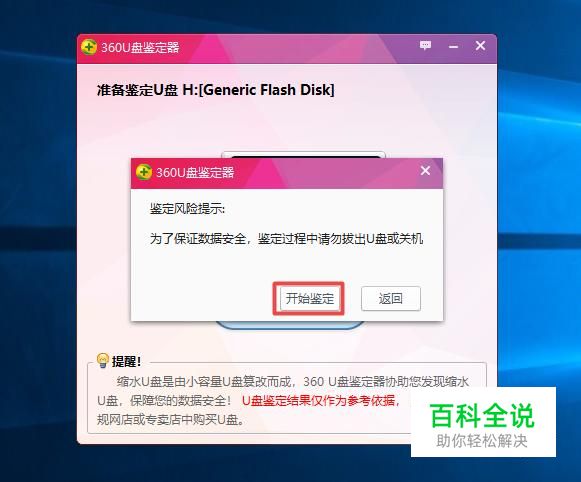The width and height of the screenshot is (581, 482).
Task: Click the heading 准备鉴定U盘 H:[Generic Flash Disk]
Action: click(x=216, y=90)
